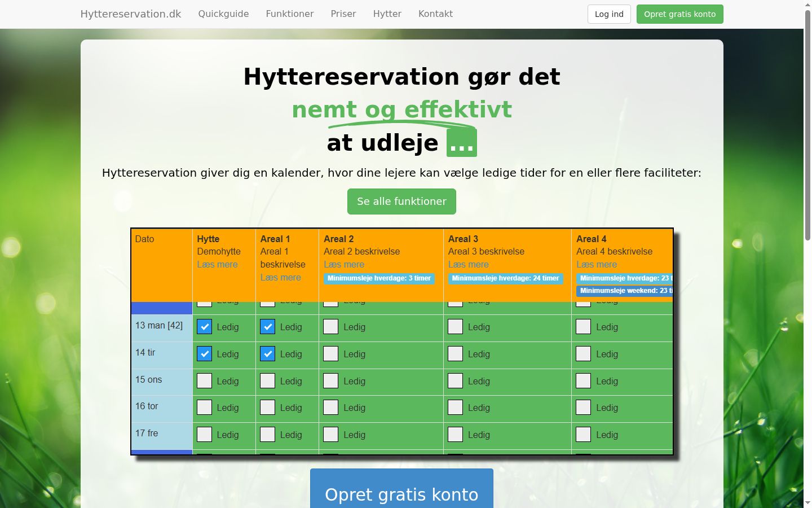Image resolution: width=812 pixels, height=508 pixels.
Task: Check Areal 4 checkbox for 13 man
Action: pyautogui.click(x=584, y=327)
